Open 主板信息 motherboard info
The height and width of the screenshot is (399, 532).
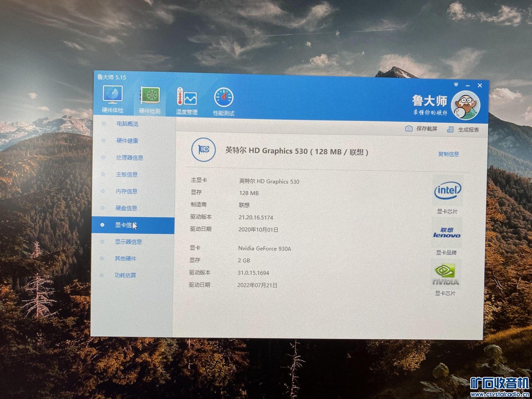[x=127, y=174]
